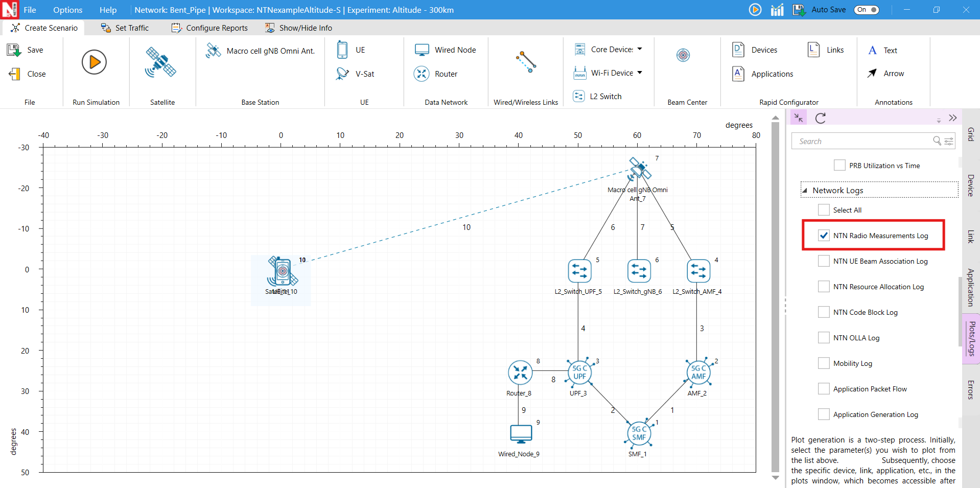Image resolution: width=980 pixels, height=488 pixels.
Task: Open the Options menu
Action: click(x=67, y=10)
